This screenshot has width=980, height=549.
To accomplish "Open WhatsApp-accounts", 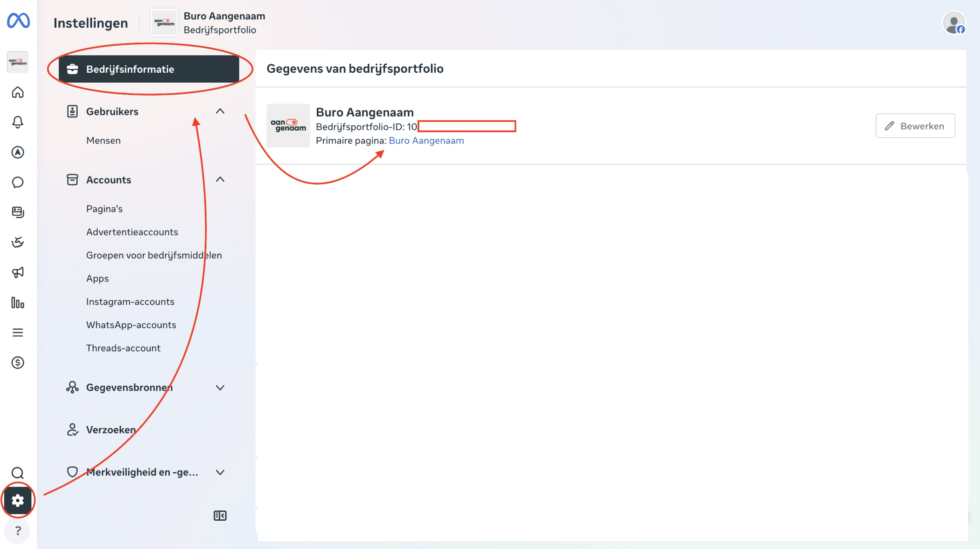I will 131,325.
